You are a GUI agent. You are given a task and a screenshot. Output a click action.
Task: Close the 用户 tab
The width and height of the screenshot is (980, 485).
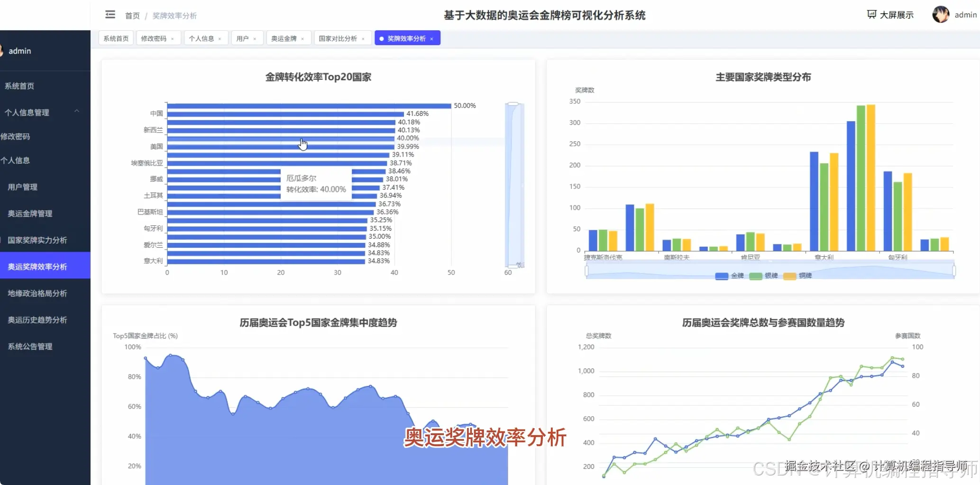pyautogui.click(x=255, y=39)
